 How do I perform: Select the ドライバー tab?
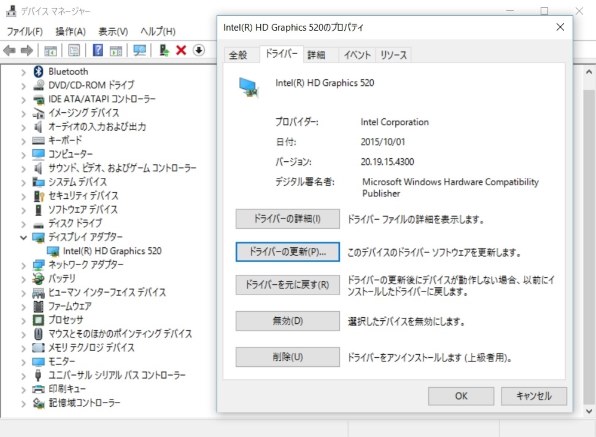[x=281, y=54]
